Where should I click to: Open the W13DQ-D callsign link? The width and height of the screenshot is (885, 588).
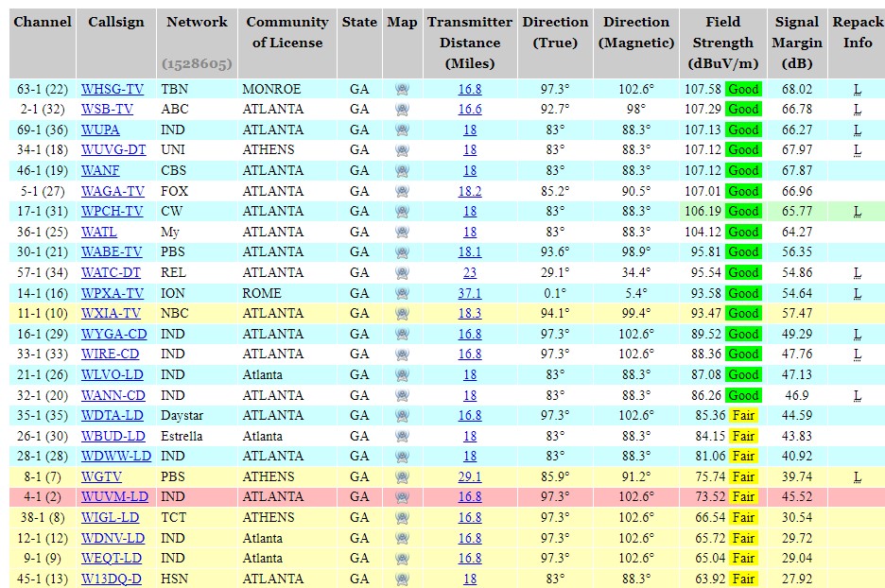pyautogui.click(x=112, y=579)
